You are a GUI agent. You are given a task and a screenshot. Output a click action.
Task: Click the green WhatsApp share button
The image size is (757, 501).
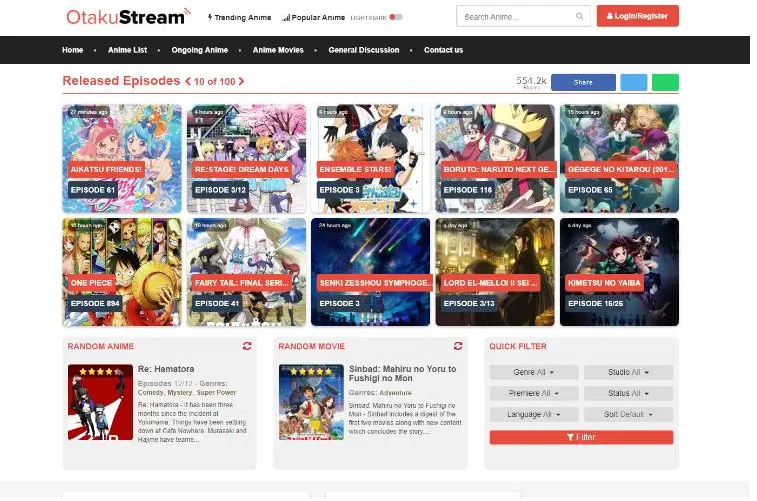pyautogui.click(x=665, y=82)
